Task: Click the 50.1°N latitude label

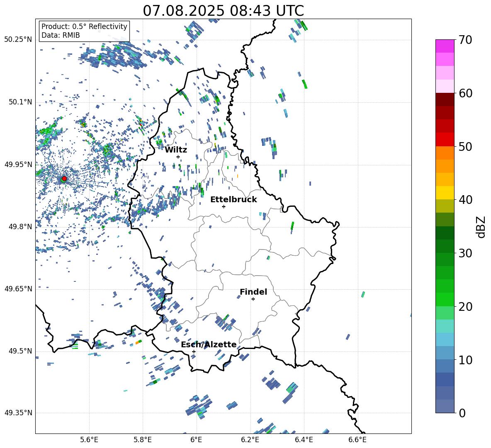Action: [20, 102]
